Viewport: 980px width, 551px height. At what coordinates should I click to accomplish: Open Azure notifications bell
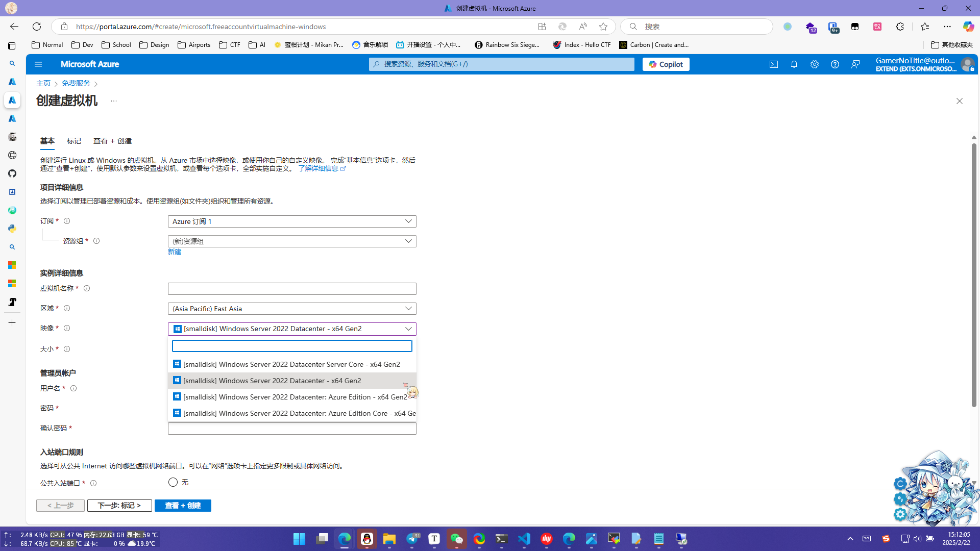pos(794,64)
